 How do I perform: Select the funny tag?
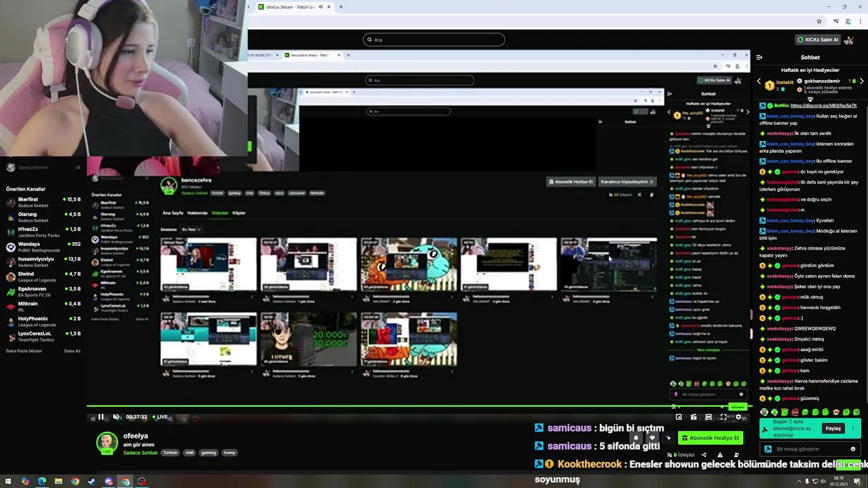point(229,453)
